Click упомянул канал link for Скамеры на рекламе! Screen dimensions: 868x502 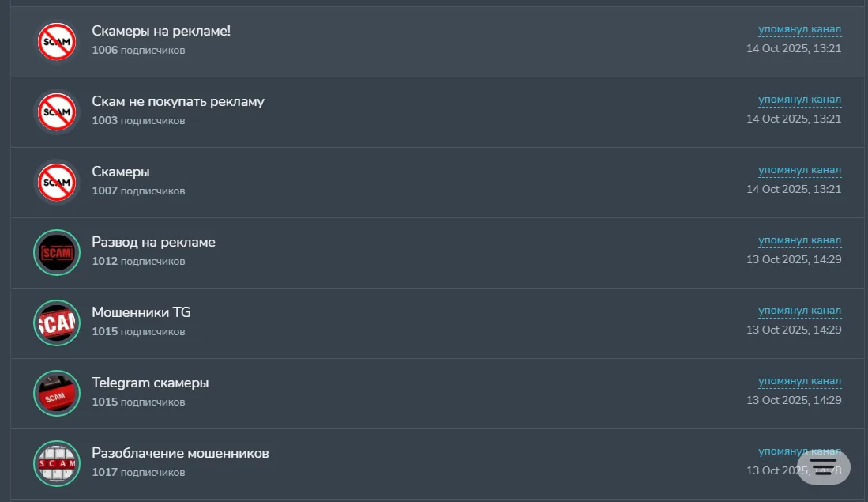coord(799,29)
